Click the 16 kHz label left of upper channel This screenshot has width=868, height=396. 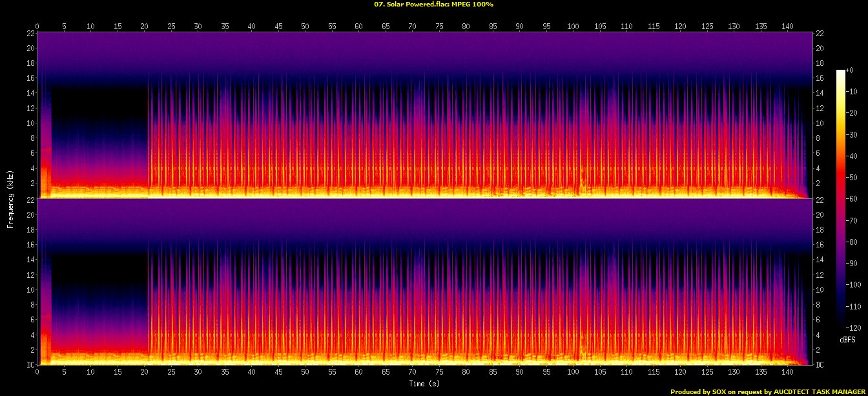tap(30, 78)
